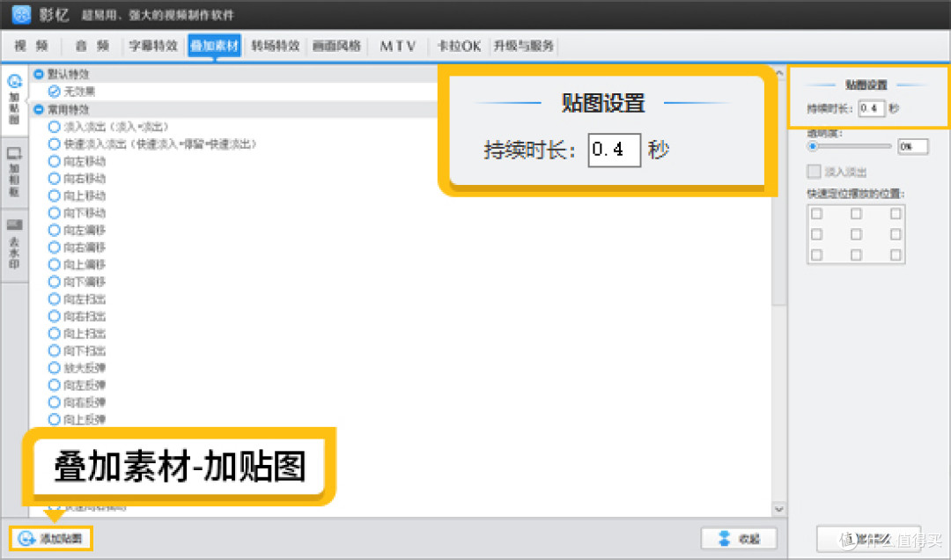
Task: Toggle the 淡入淡出 checkbox
Action: (814, 172)
